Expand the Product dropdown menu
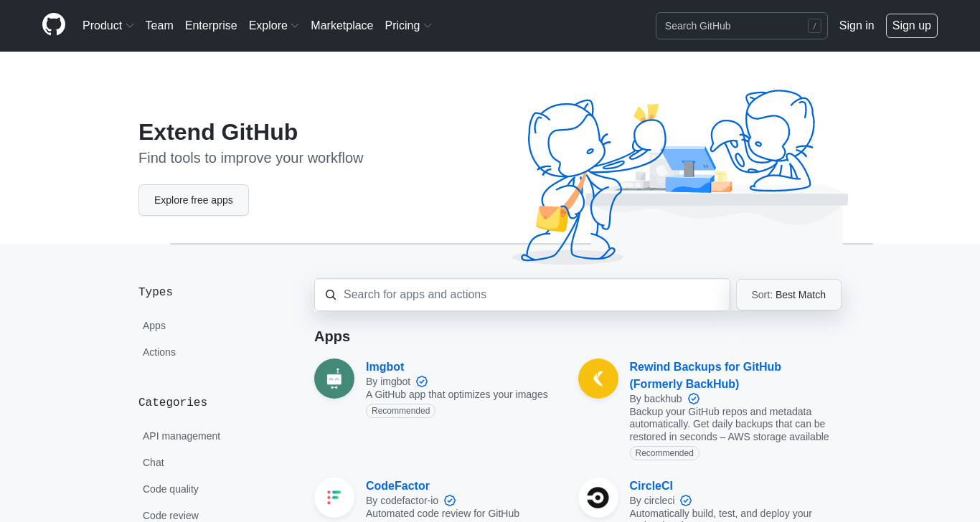This screenshot has height=522, width=980. [108, 26]
